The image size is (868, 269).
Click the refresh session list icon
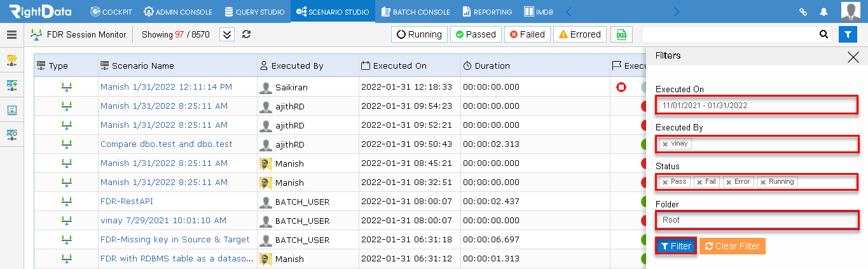[x=247, y=34]
